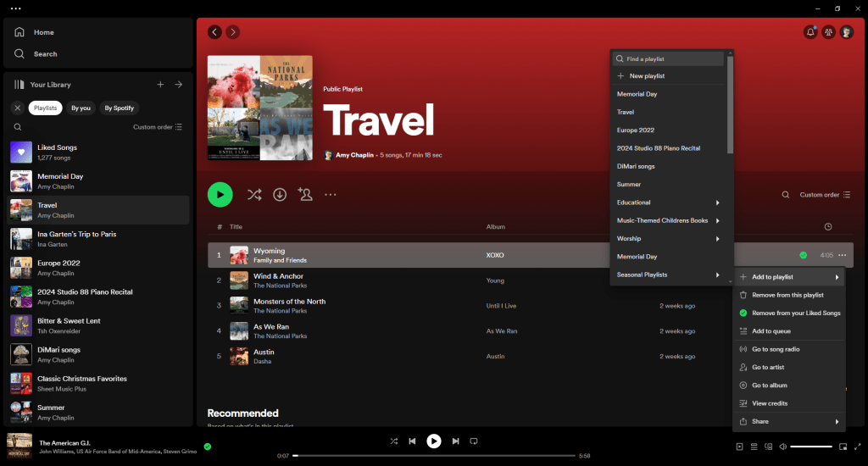Toggle shuffle in the player bar
868x466 pixels.
tap(393, 441)
